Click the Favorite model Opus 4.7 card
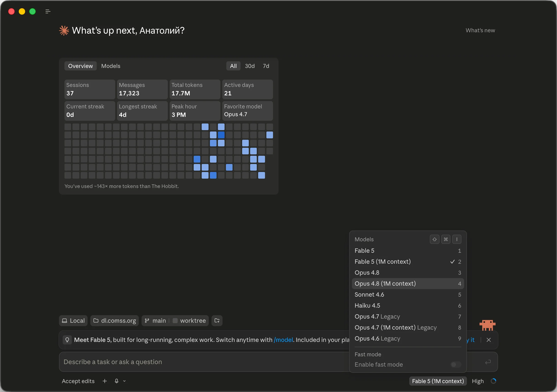This screenshot has height=392, width=557. coord(247,111)
